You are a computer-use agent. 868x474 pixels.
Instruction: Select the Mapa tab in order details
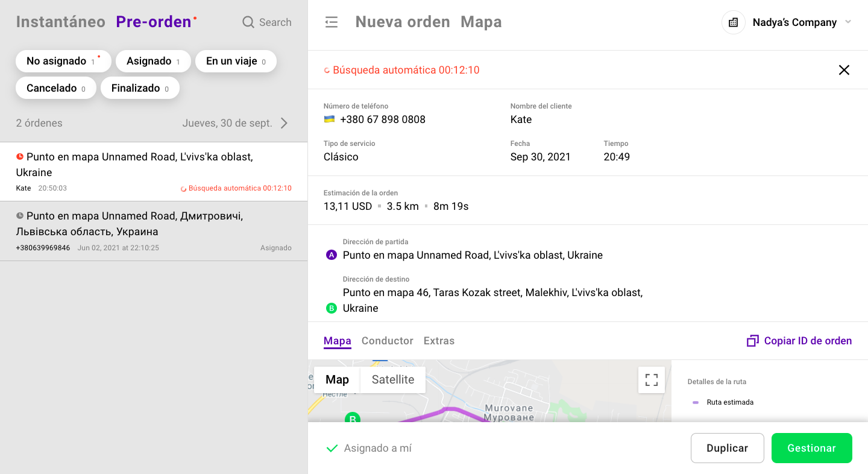pyautogui.click(x=338, y=341)
